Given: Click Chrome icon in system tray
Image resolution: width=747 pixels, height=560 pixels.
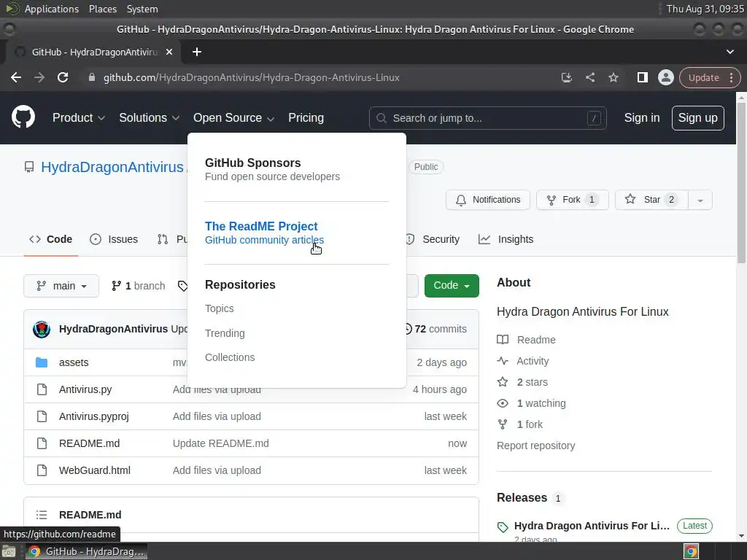Looking at the screenshot, I should [692, 551].
